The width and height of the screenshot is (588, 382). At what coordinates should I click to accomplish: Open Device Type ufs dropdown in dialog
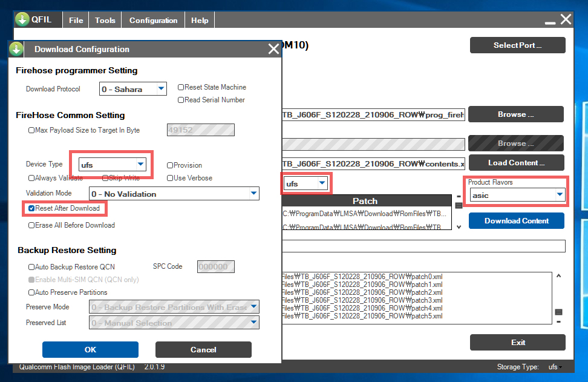[112, 164]
